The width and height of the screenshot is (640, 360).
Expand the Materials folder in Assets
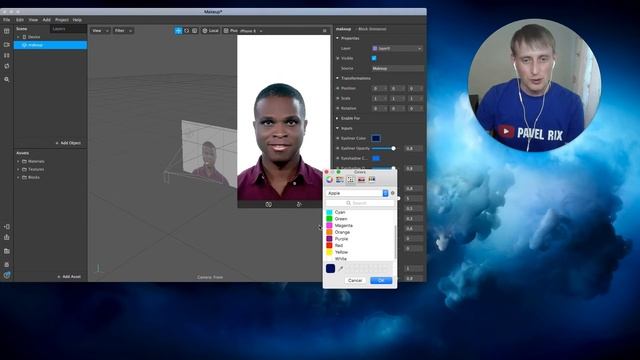[x=18, y=162]
